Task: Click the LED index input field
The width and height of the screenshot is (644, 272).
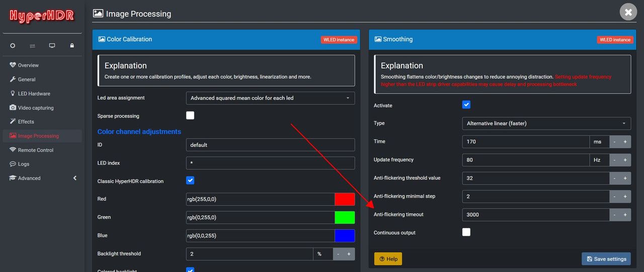Action: click(270, 163)
